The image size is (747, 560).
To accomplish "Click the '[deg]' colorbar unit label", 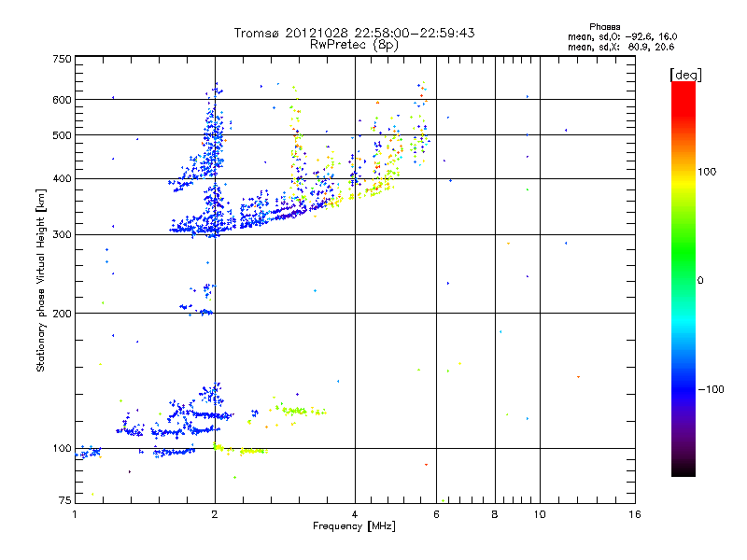I will point(685,75).
